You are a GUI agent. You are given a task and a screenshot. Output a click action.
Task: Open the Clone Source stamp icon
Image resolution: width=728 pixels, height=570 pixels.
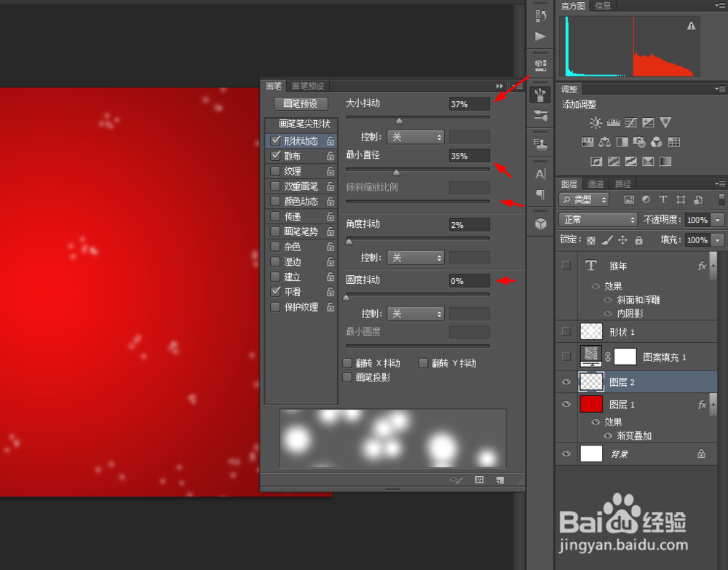540,144
